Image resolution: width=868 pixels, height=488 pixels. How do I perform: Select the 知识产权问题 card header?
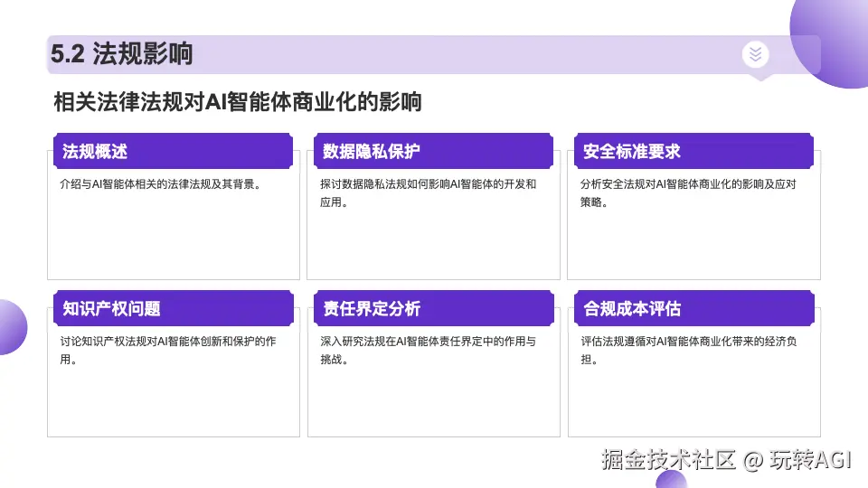pyautogui.click(x=174, y=308)
